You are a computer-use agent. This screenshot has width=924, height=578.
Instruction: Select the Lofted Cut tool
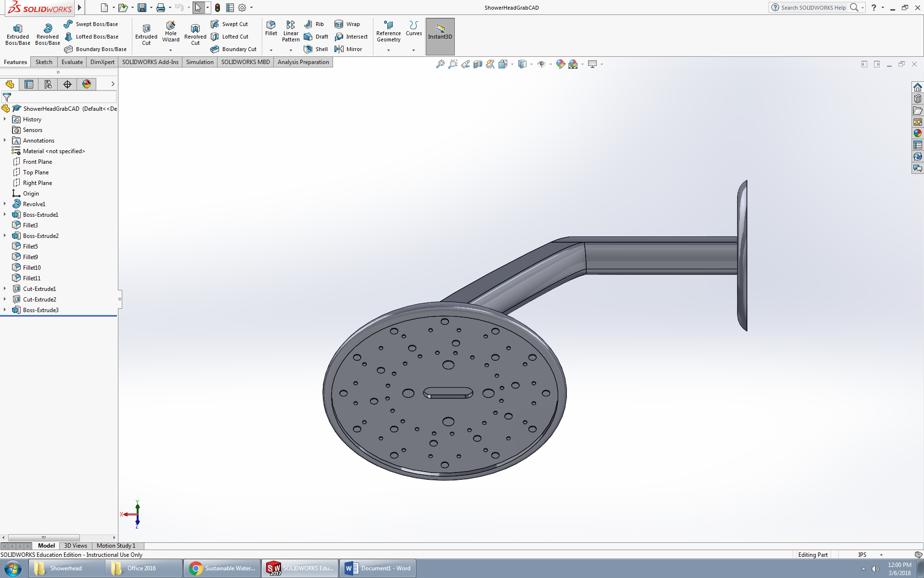point(230,37)
